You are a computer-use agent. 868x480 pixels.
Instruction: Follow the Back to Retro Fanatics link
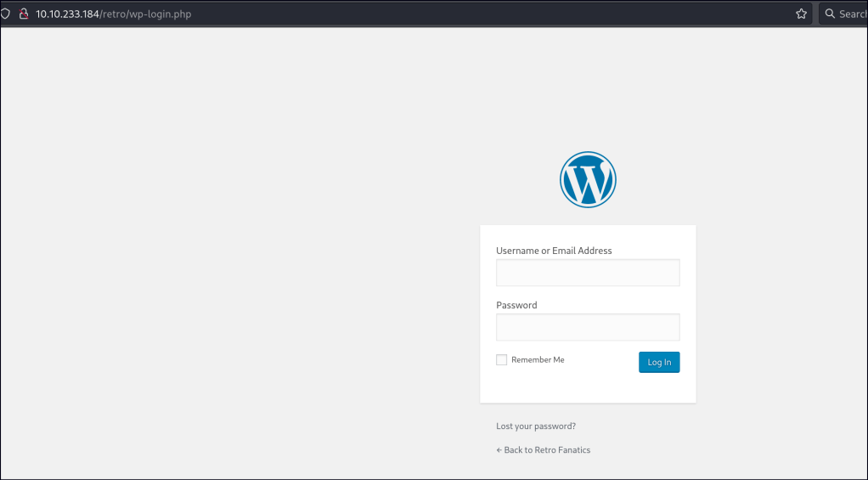pyautogui.click(x=544, y=450)
